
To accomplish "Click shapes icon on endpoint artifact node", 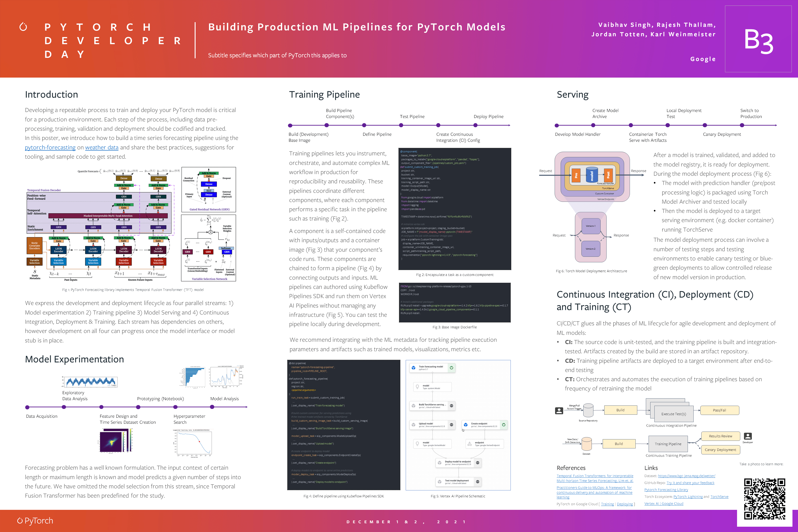I will pyautogui.click(x=470, y=444).
